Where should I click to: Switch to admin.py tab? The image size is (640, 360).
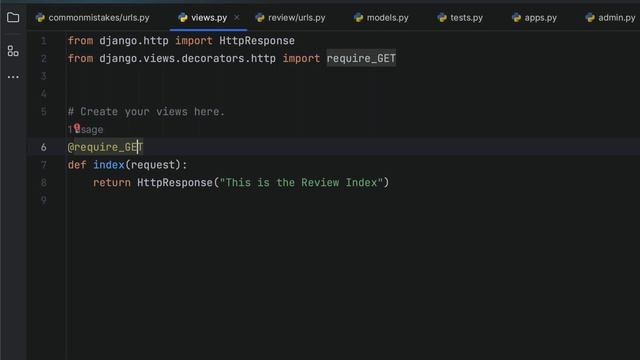tap(611, 18)
